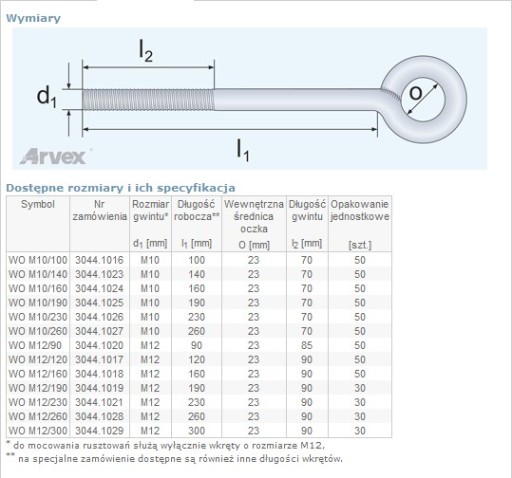Click working length 90 in WO M12/90 row

(197, 345)
